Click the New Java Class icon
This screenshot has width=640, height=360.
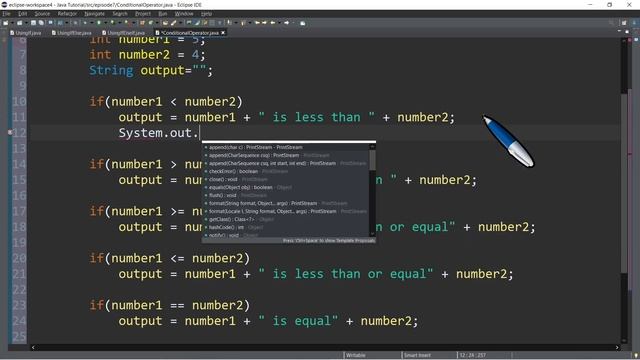(151, 23)
